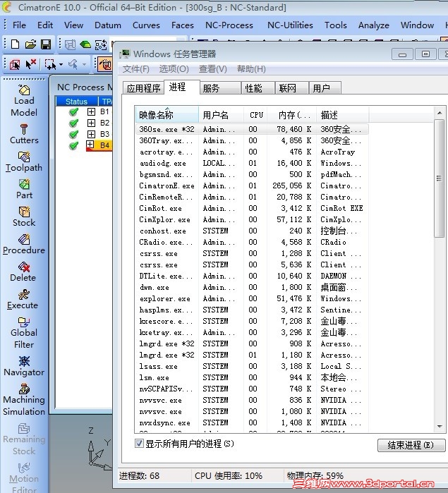The image size is (448, 493).
Task: Open the Load Model tool
Action: (x=24, y=101)
